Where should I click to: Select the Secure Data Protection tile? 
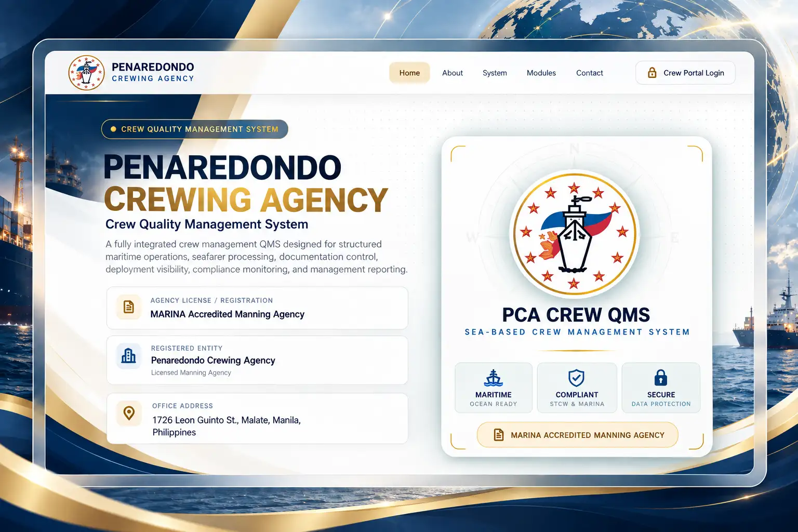coord(661,388)
